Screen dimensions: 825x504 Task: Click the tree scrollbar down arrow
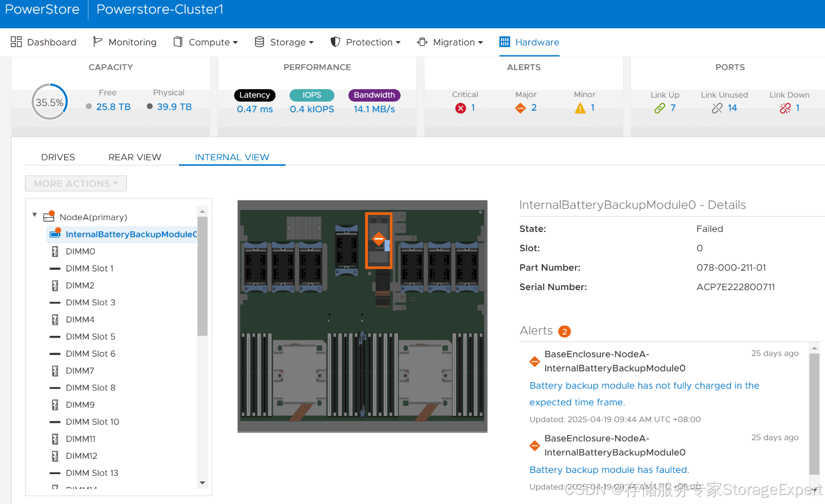(x=202, y=483)
